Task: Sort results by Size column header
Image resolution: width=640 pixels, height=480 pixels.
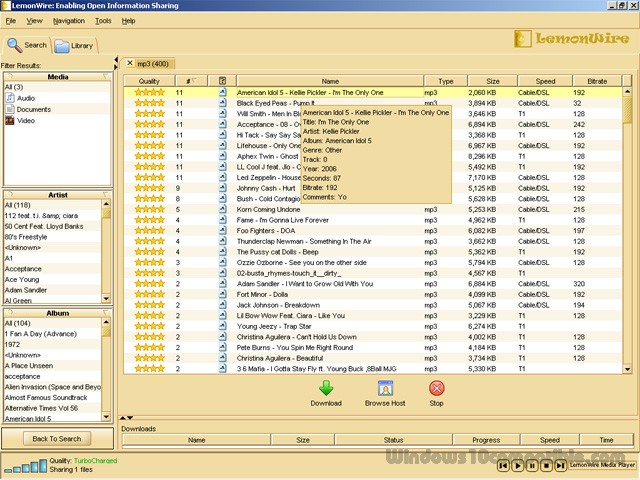Action: coord(493,81)
